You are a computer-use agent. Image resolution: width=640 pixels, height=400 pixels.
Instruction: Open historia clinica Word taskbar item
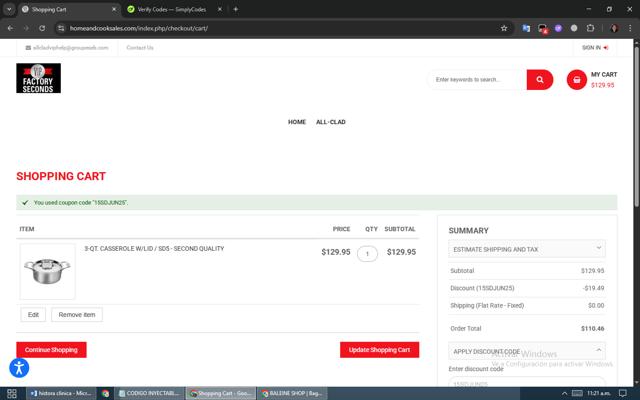pyautogui.click(x=62, y=393)
